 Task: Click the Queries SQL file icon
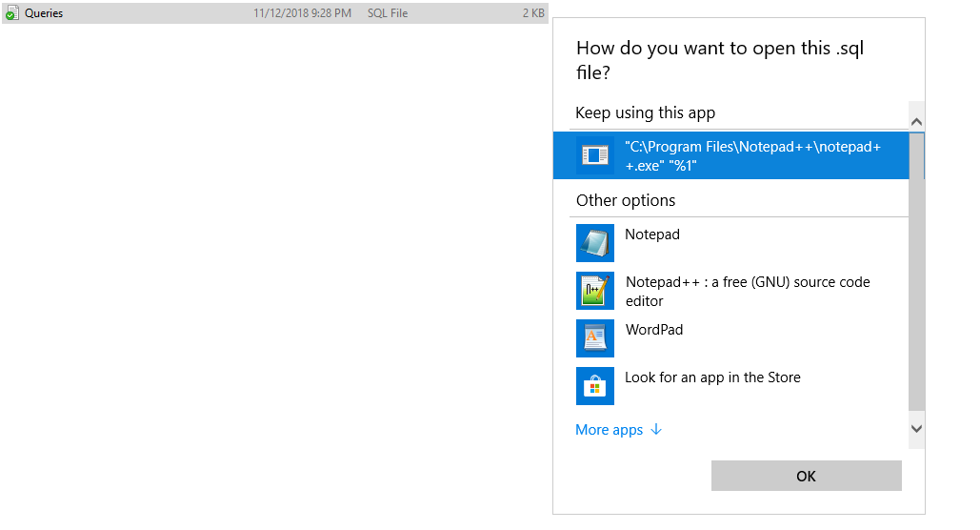click(11, 13)
